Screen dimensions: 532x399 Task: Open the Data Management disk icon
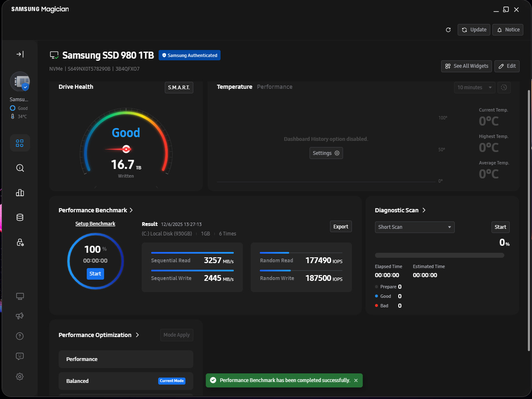[20, 218]
